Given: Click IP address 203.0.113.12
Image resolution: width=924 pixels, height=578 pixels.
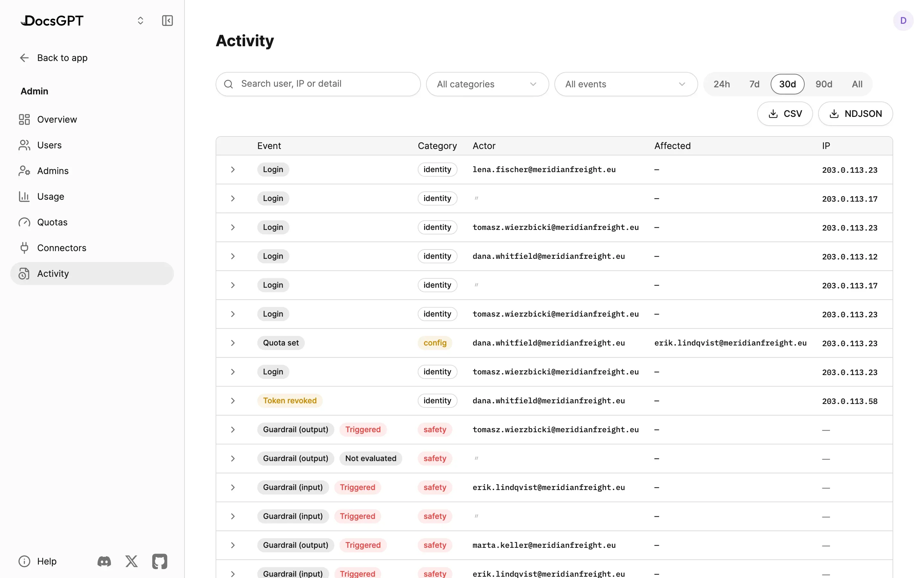Looking at the screenshot, I should 850,257.
